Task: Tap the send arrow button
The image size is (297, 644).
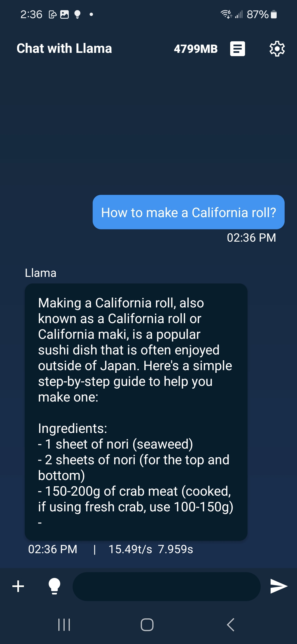Action: pyautogui.click(x=279, y=586)
